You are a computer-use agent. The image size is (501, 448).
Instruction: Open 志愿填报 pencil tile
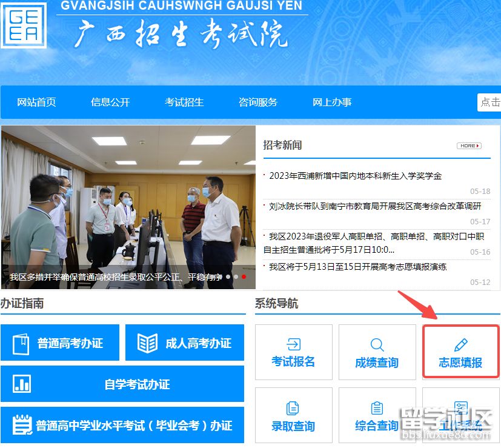pyautogui.click(x=460, y=352)
